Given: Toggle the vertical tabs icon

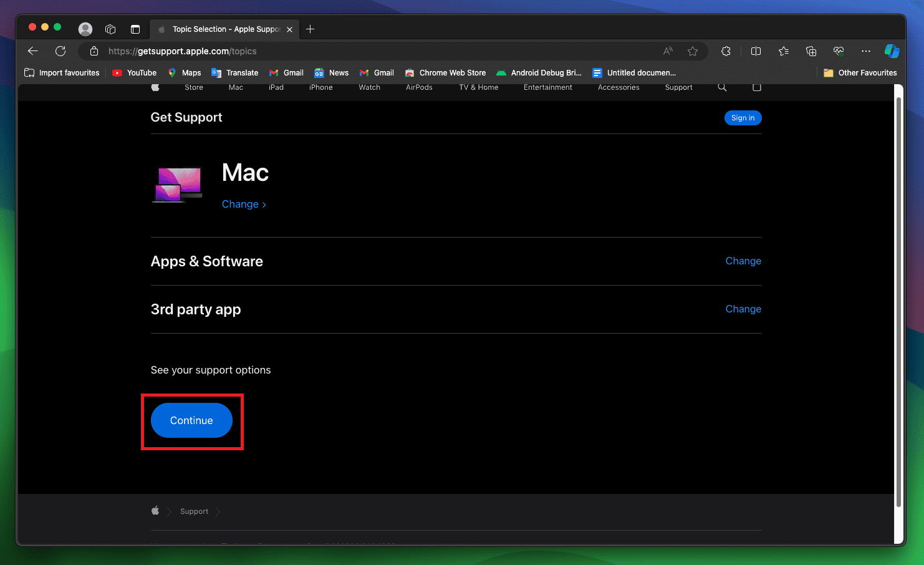Looking at the screenshot, I should (x=135, y=29).
